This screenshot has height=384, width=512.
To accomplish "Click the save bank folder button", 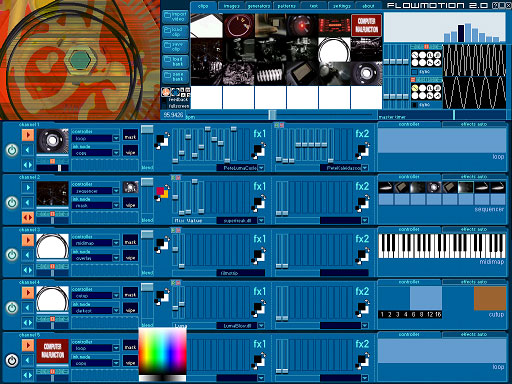I will (x=175, y=76).
